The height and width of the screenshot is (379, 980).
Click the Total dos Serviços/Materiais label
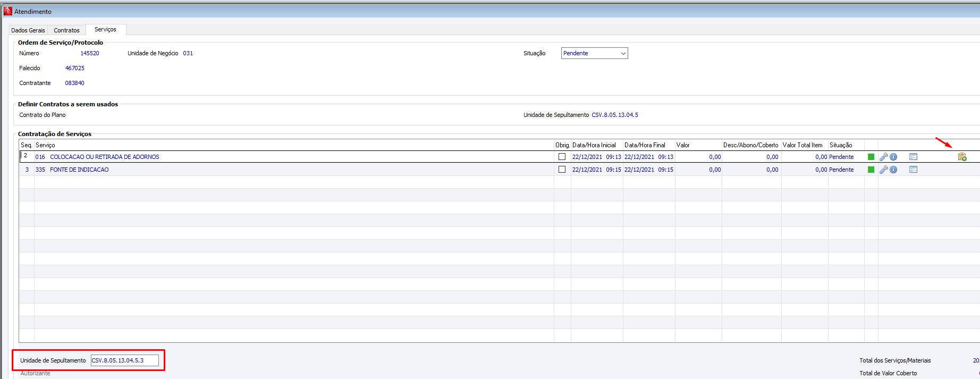coord(895,360)
